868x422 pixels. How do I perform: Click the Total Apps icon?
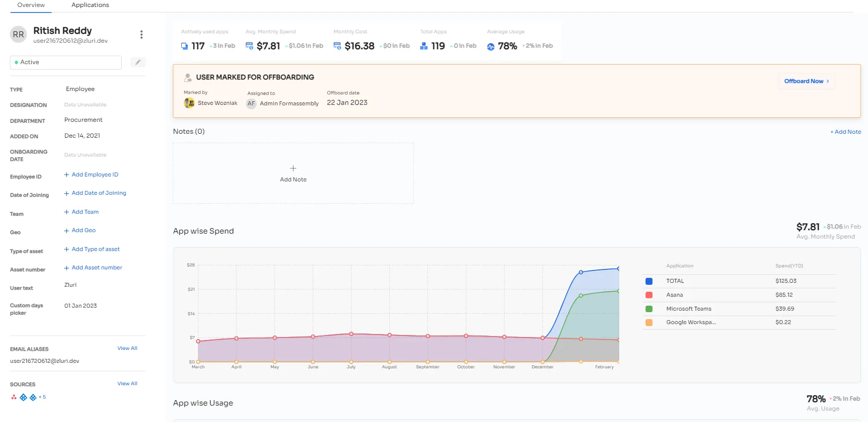tap(424, 46)
